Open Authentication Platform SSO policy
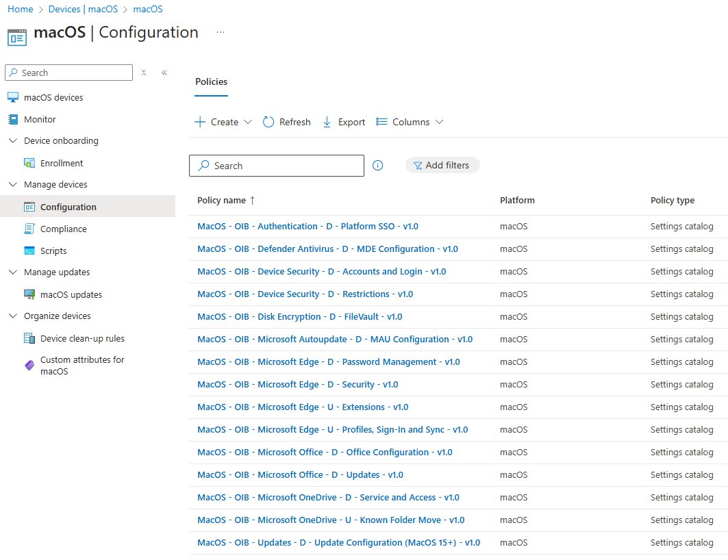Image resolution: width=728 pixels, height=560 pixels. (x=307, y=227)
